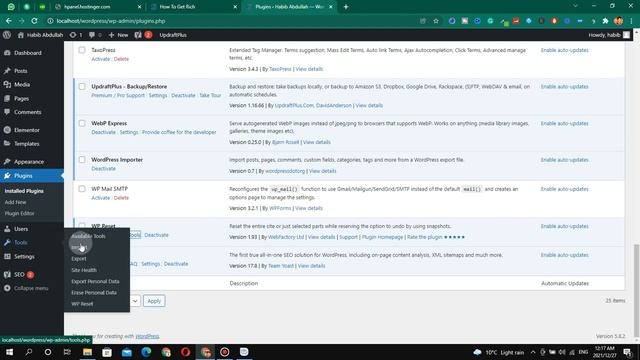Image resolution: width=640 pixels, height=360 pixels.
Task: Open WebP Express Settings link
Action: (129, 132)
